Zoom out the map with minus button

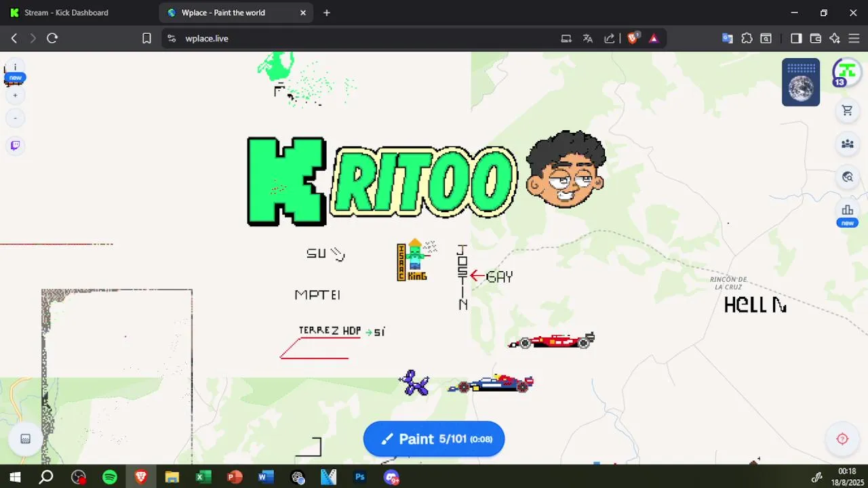tap(15, 119)
